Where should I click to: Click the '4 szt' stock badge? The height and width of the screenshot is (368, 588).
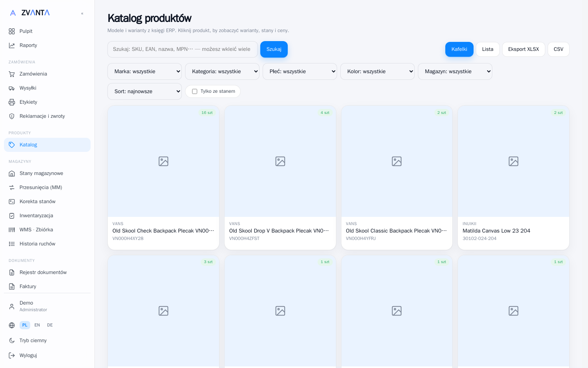[325, 113]
